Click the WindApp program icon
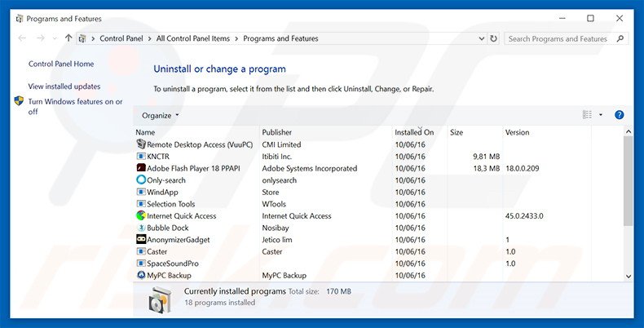The height and width of the screenshot is (328, 644). click(x=141, y=192)
